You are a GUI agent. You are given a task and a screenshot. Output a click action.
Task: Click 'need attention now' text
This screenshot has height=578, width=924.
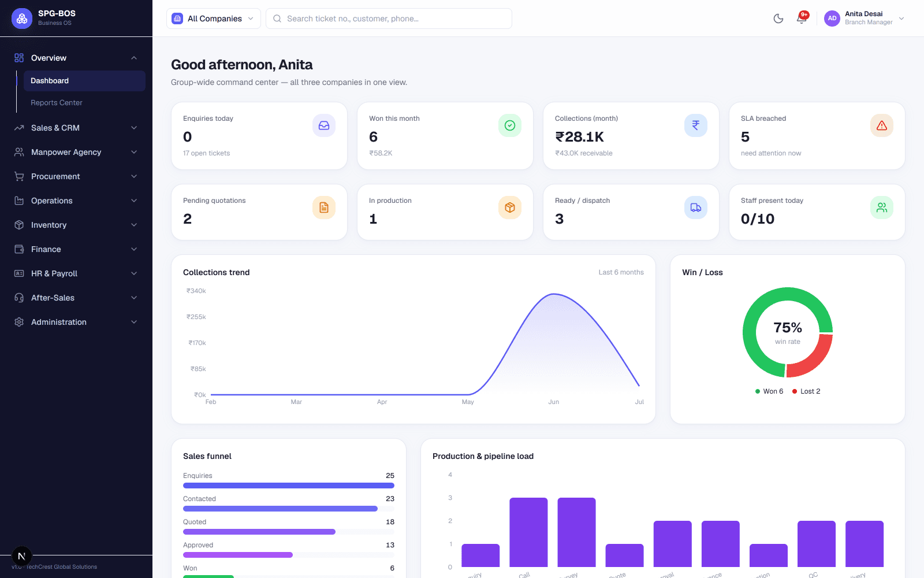771,153
